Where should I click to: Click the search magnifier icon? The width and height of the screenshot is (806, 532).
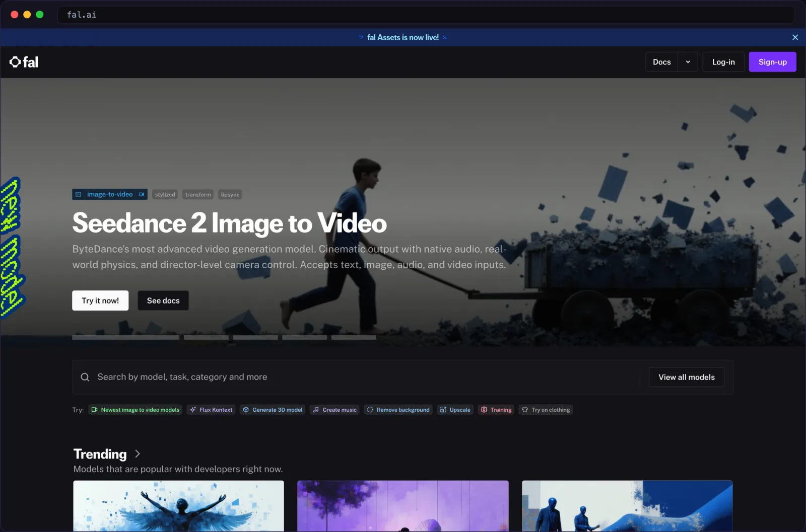pyautogui.click(x=85, y=377)
